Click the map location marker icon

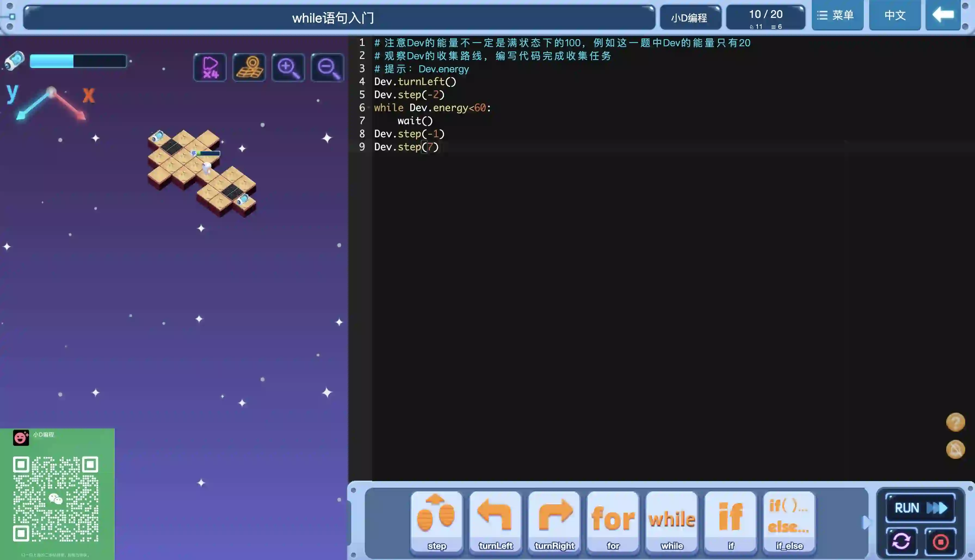click(249, 67)
